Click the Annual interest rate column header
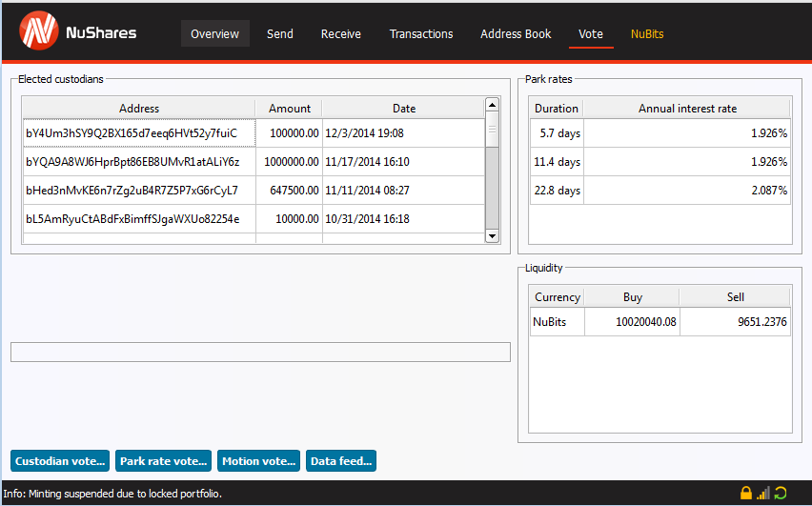The height and width of the screenshot is (506, 812). pyautogui.click(x=687, y=109)
